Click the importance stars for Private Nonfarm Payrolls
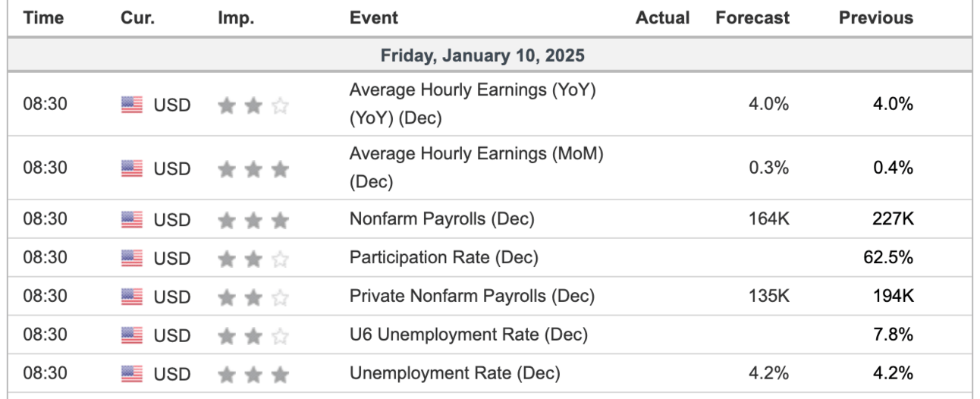This screenshot has width=980, height=399. [253, 297]
